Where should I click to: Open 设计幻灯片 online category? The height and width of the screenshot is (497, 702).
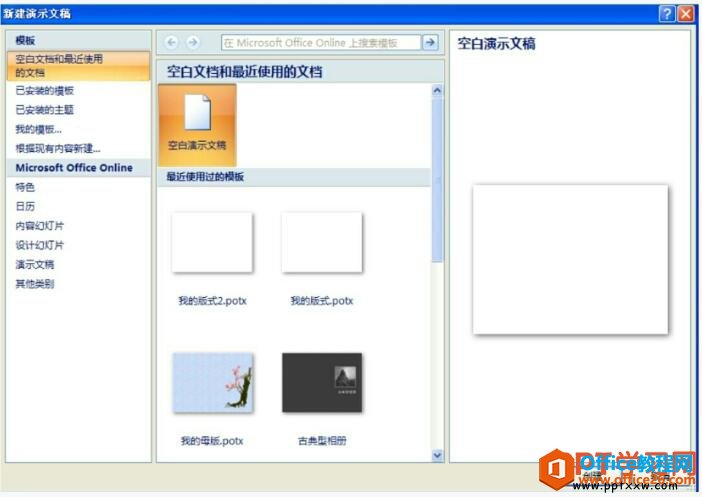[x=39, y=245]
